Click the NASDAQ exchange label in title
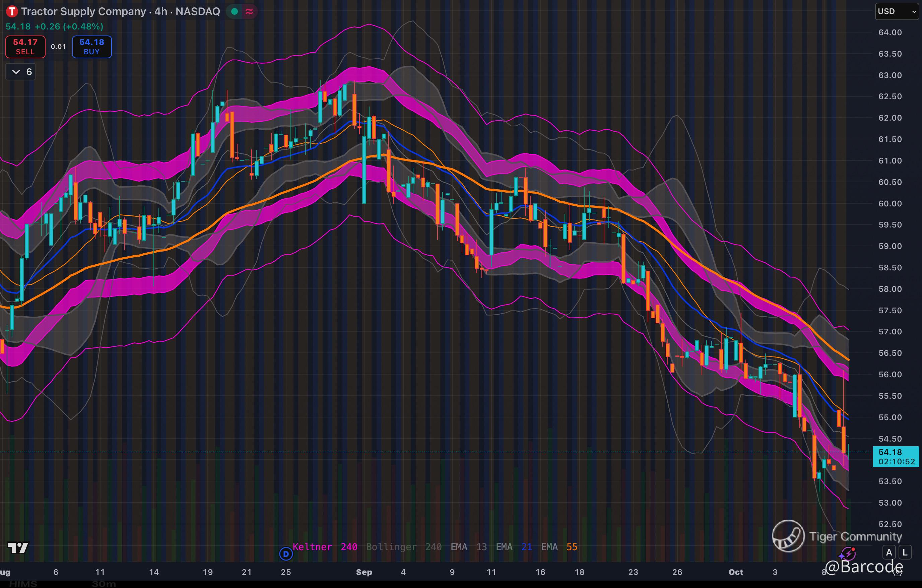This screenshot has width=922, height=588. pos(198,11)
